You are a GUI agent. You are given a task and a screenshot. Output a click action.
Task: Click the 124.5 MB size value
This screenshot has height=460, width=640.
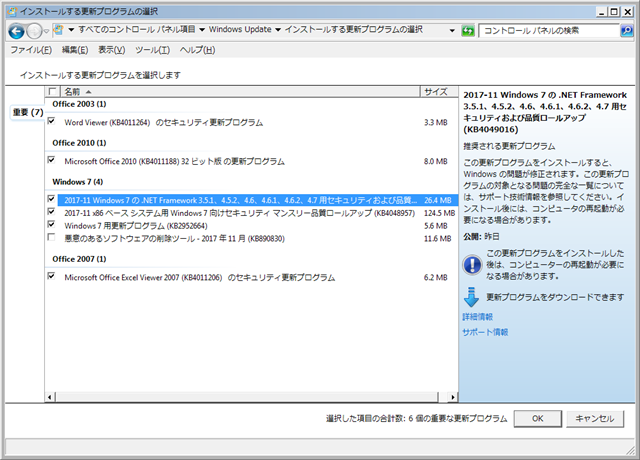pyautogui.click(x=439, y=213)
